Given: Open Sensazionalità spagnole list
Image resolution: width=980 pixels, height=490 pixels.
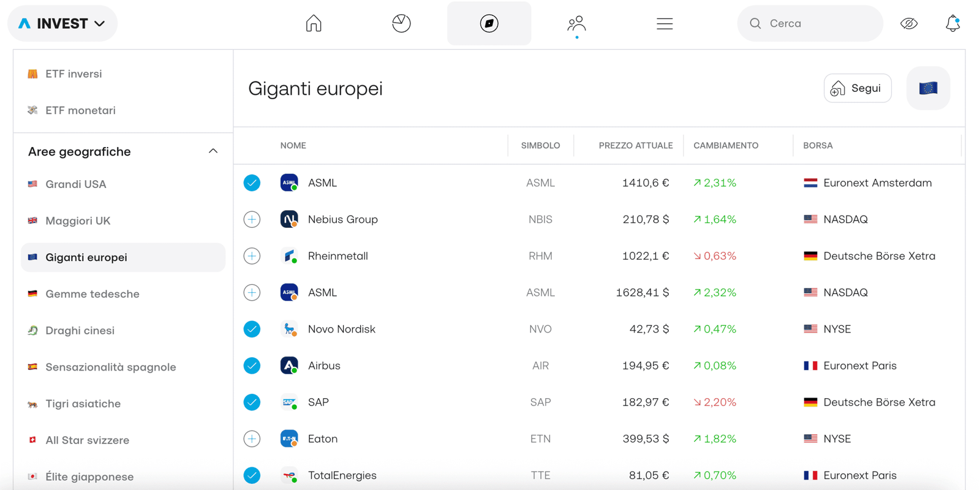Looking at the screenshot, I should (123, 367).
